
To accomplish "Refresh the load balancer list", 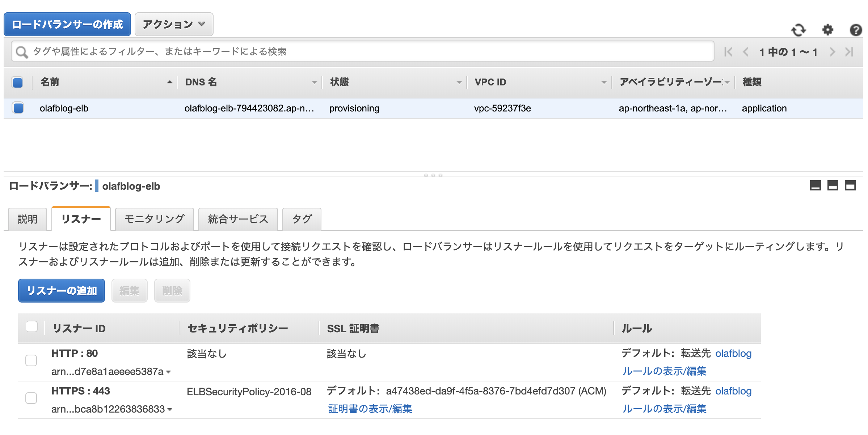I will (799, 30).
